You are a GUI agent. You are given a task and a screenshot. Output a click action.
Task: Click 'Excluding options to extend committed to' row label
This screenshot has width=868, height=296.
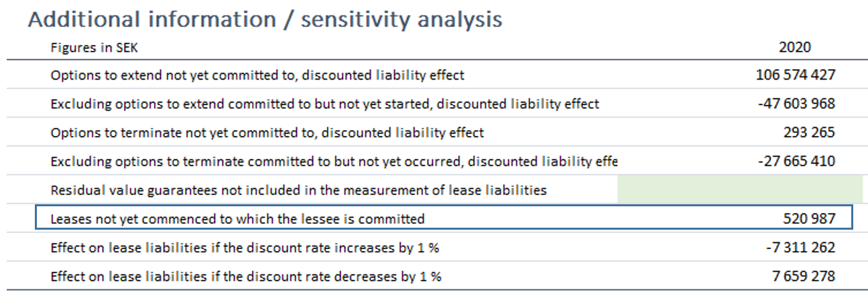[x=324, y=104]
